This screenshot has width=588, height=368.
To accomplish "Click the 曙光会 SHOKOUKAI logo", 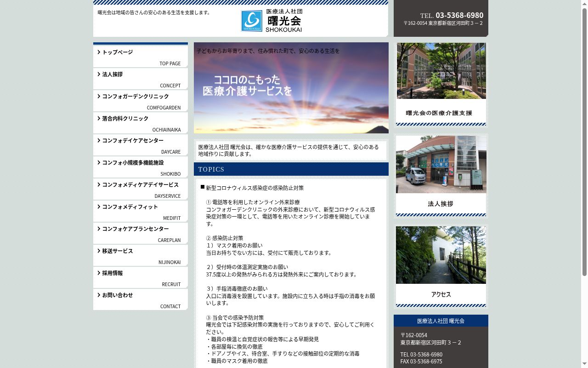I will coord(271,21).
